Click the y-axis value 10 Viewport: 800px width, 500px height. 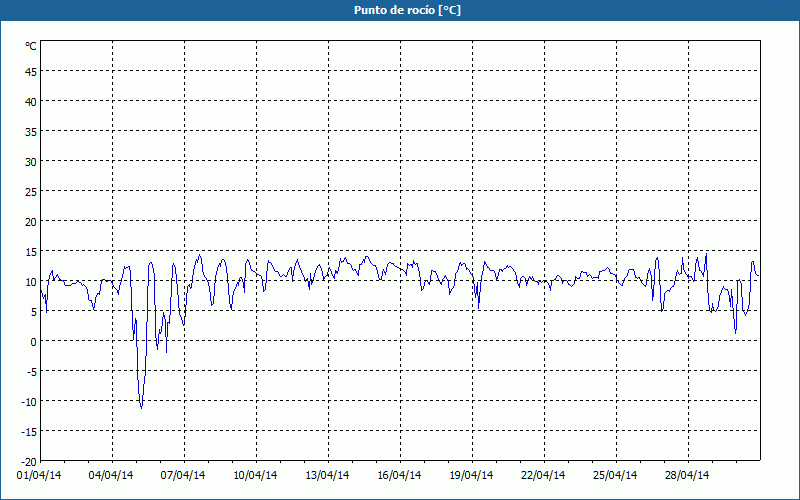[x=31, y=282]
